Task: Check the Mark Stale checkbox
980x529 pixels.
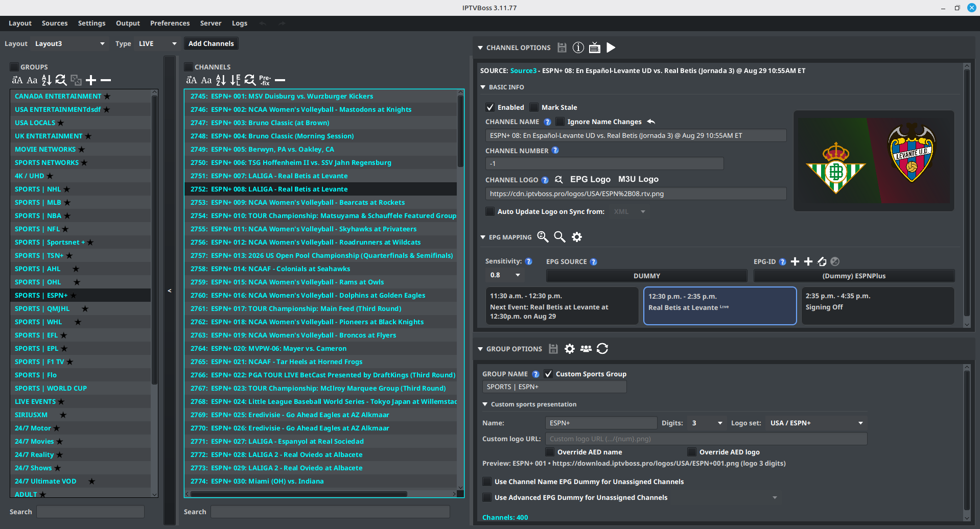Action: (534, 107)
